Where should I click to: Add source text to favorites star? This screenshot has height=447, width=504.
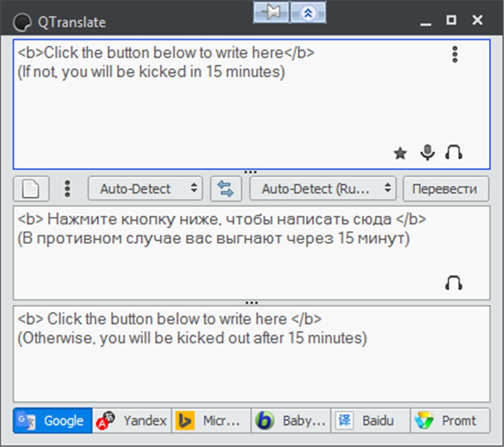point(400,153)
